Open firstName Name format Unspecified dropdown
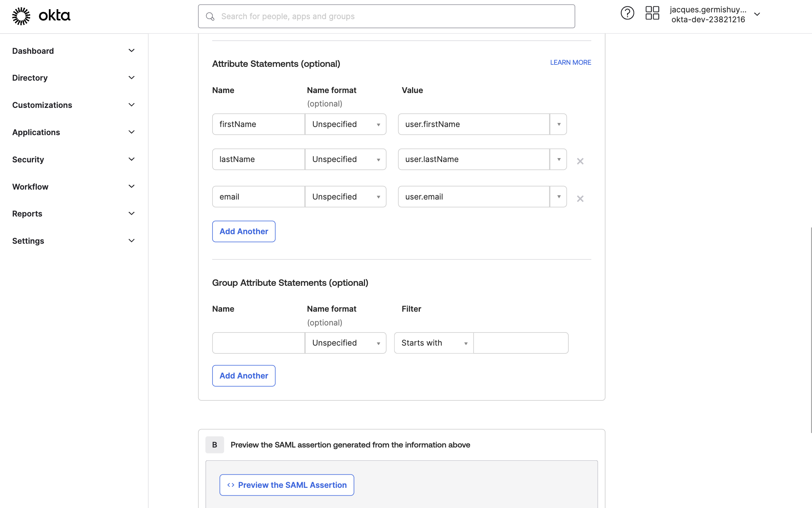This screenshot has height=508, width=812. 345,124
